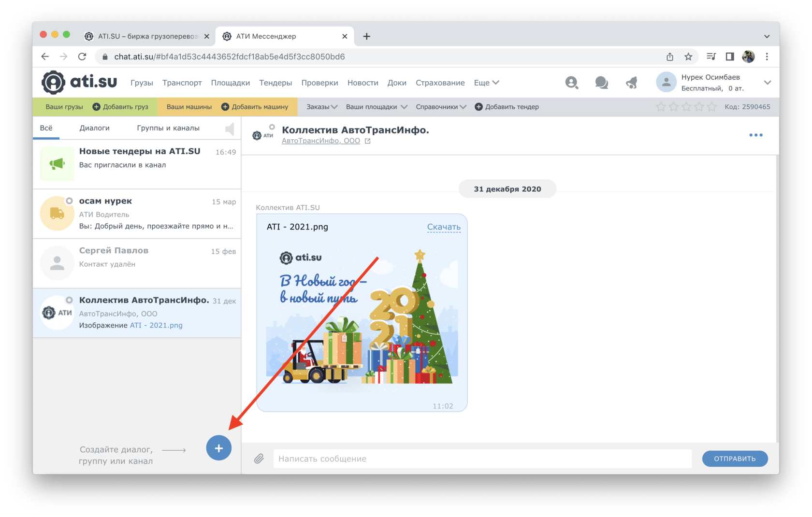Viewport: 812px width, 517px height.
Task: Click the plus icon in Добавить машину
Action: click(x=225, y=107)
